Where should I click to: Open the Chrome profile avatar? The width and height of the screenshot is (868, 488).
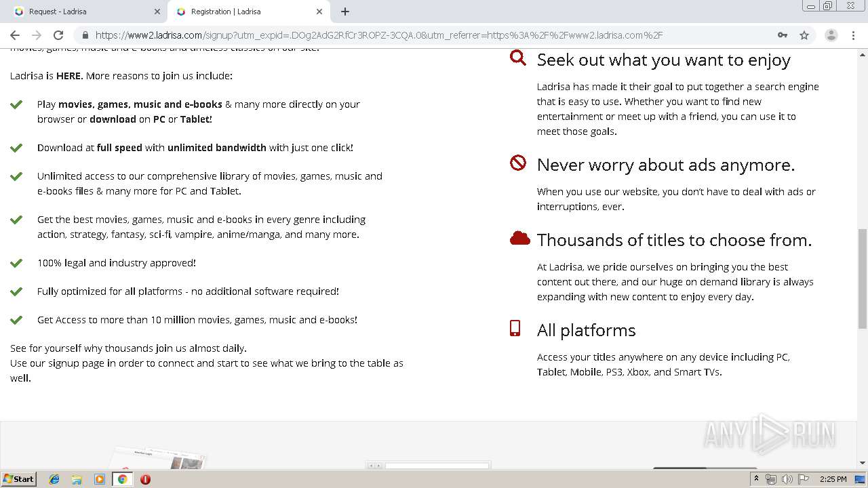831,35
